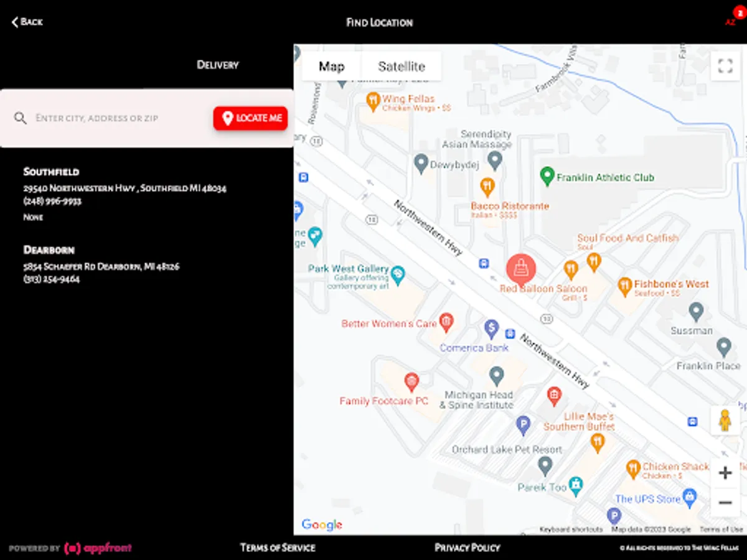Click the Franklin Athletic Club pin

pos(547,176)
